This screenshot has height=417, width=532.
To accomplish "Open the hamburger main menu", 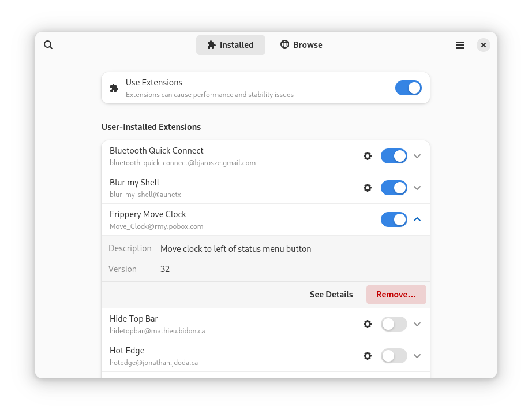I will 460,45.
